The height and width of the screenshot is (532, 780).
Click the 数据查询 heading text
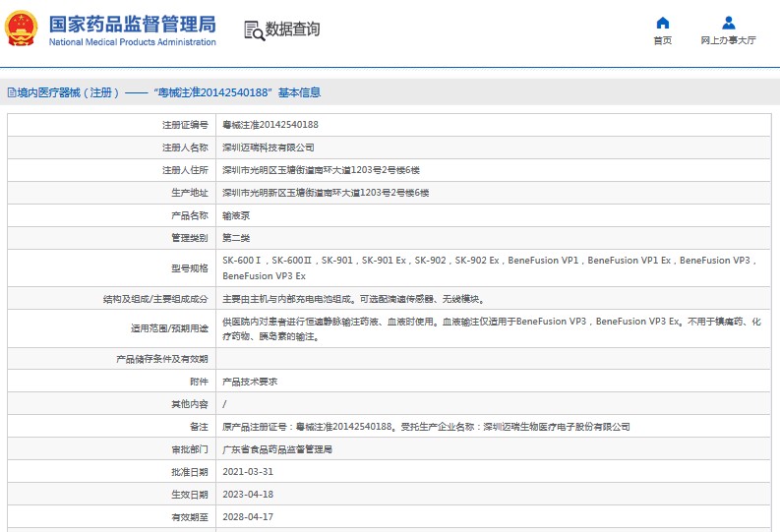click(x=292, y=30)
